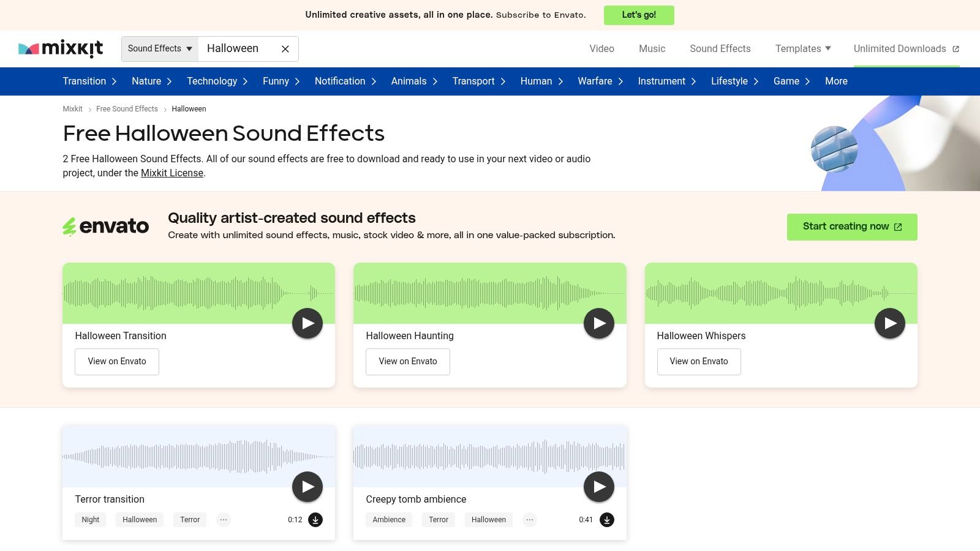Click the Start creating now button

coord(851,227)
